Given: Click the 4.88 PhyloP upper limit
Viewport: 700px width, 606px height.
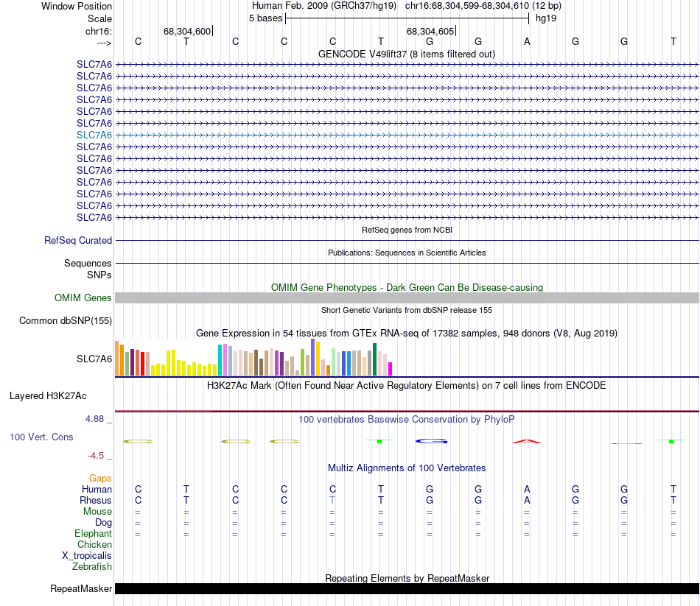Looking at the screenshot, I should 94,418.
